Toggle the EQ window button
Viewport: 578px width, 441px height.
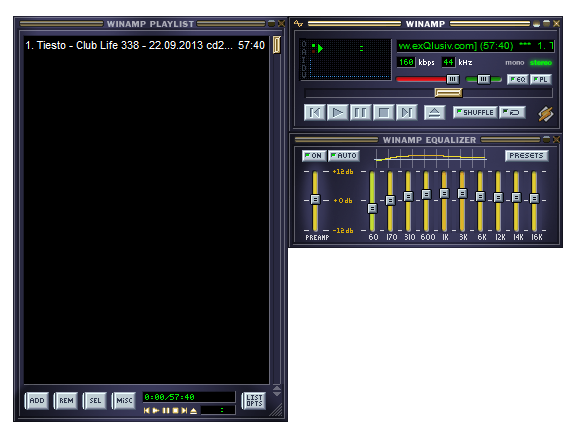[x=518, y=79]
